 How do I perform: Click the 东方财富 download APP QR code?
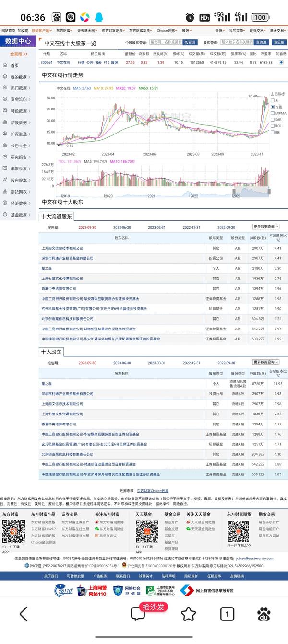(13, 531)
